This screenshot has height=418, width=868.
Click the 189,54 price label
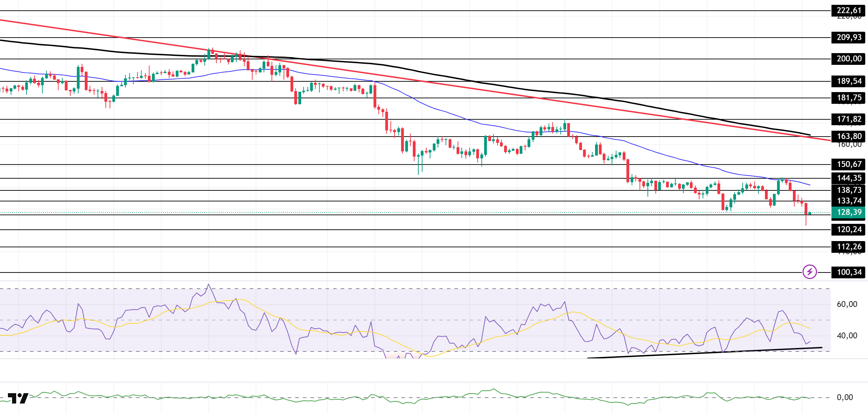coord(849,81)
